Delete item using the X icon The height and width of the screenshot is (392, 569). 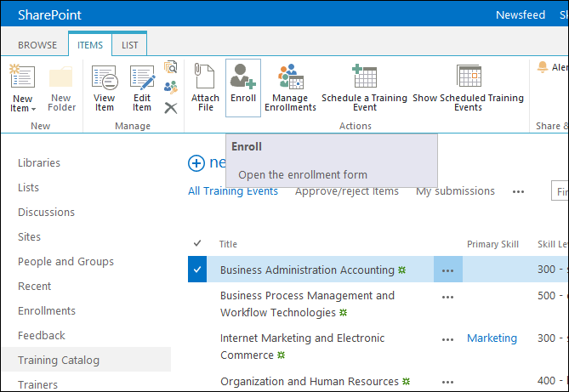(171, 107)
